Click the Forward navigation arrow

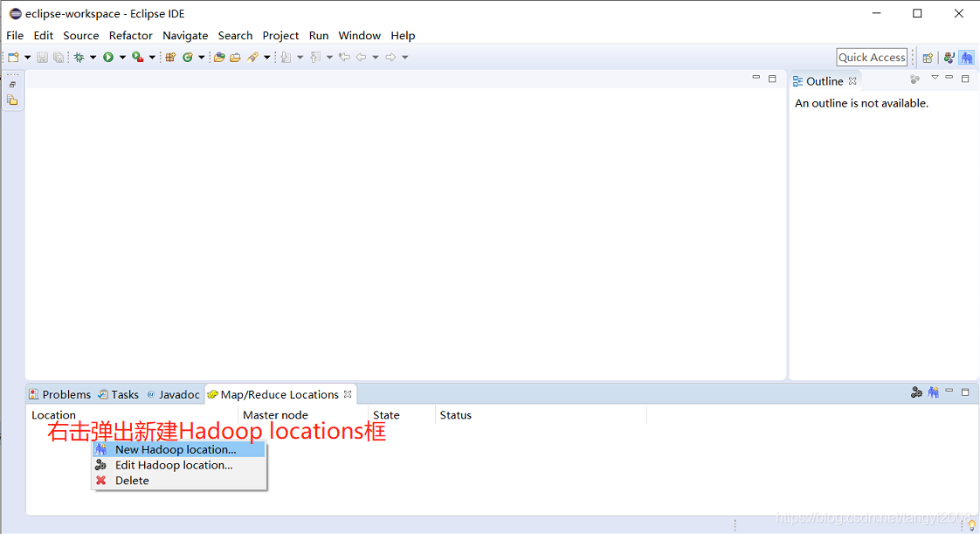pos(390,58)
